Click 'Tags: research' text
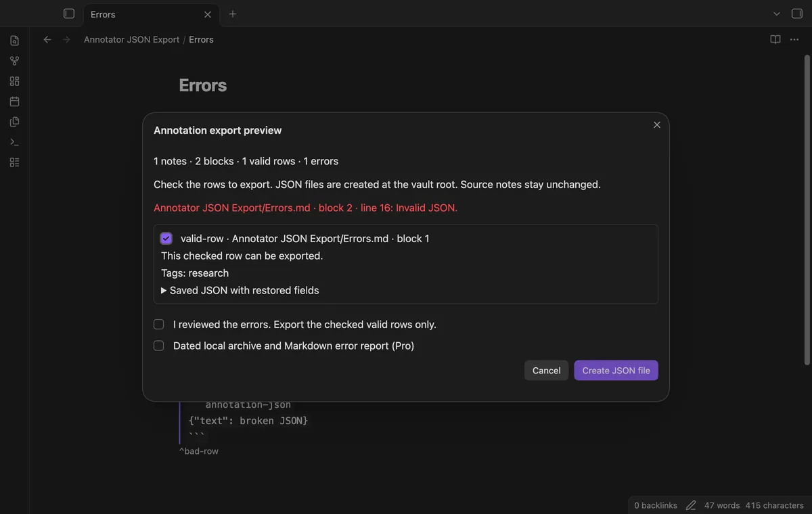812x514 pixels. click(x=195, y=273)
